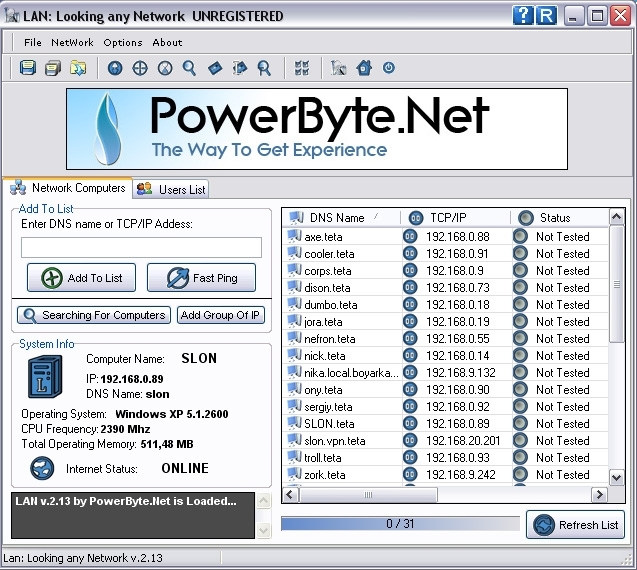Viewport: 637px width, 570px height.
Task: Click the list scroll down arrow
Action: [x=617, y=477]
